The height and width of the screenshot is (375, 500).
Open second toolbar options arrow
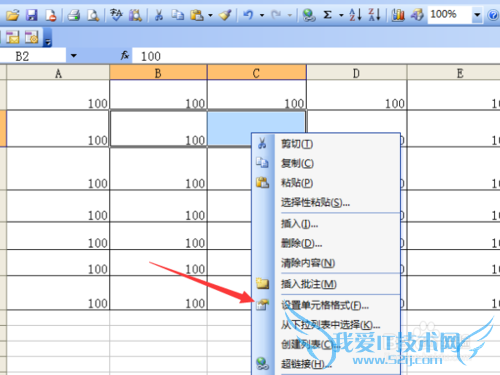(48, 37)
